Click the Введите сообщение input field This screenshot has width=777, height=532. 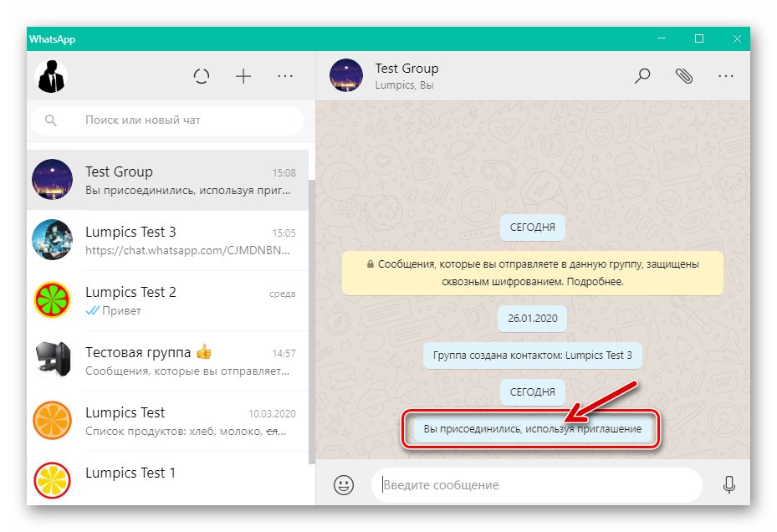535,485
